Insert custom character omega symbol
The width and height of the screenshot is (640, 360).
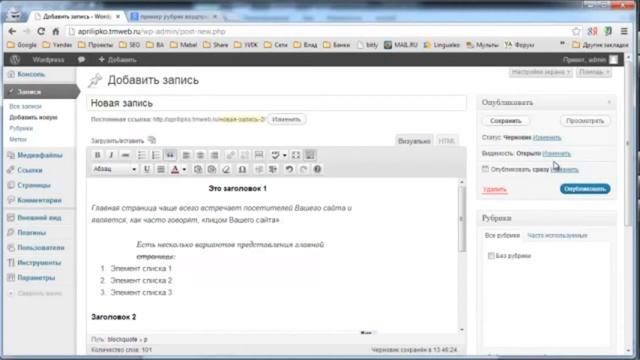pos(242,169)
